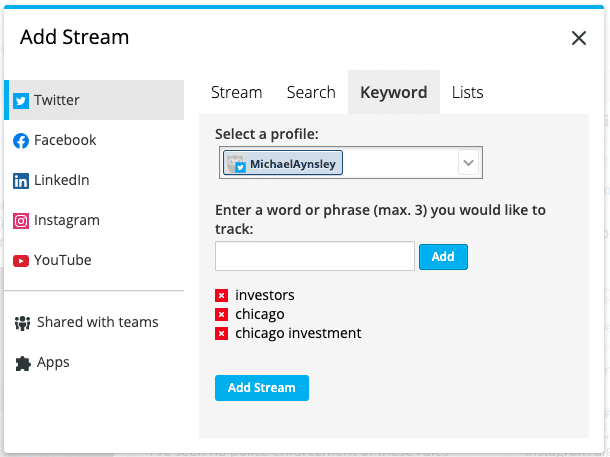The width and height of the screenshot is (610, 457).
Task: Click the Add Stream dialog title
Action: click(74, 37)
